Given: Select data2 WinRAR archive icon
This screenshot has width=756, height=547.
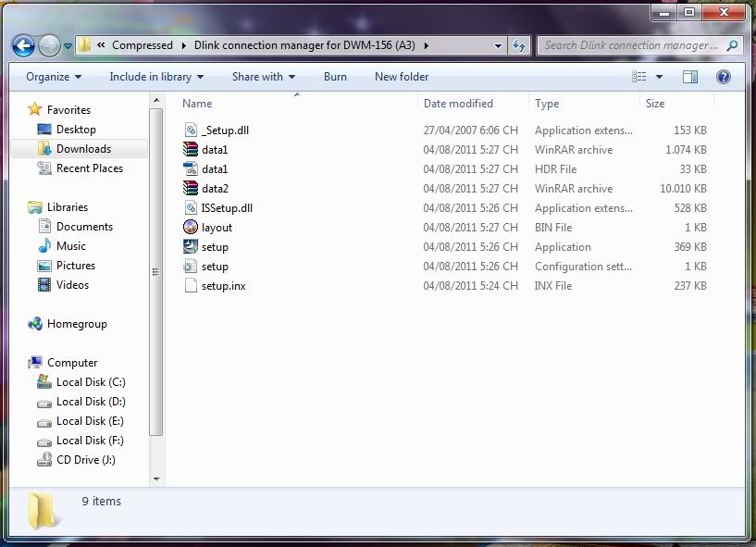Looking at the screenshot, I should pos(191,188).
